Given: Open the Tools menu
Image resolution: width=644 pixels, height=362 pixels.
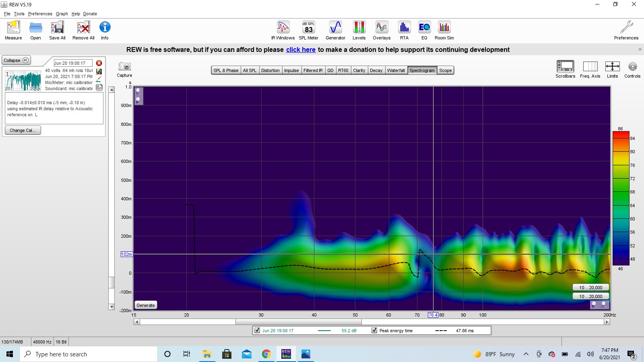Looking at the screenshot, I should click(19, 14).
